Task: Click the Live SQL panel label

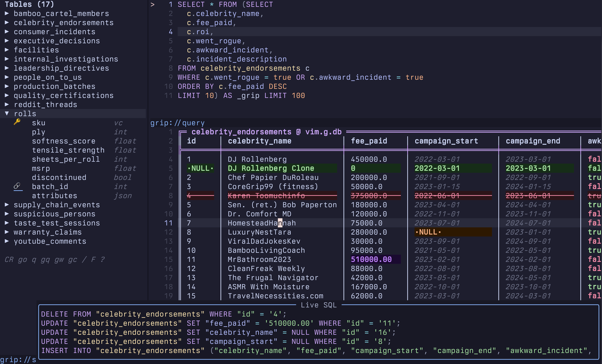Action: (x=318, y=305)
